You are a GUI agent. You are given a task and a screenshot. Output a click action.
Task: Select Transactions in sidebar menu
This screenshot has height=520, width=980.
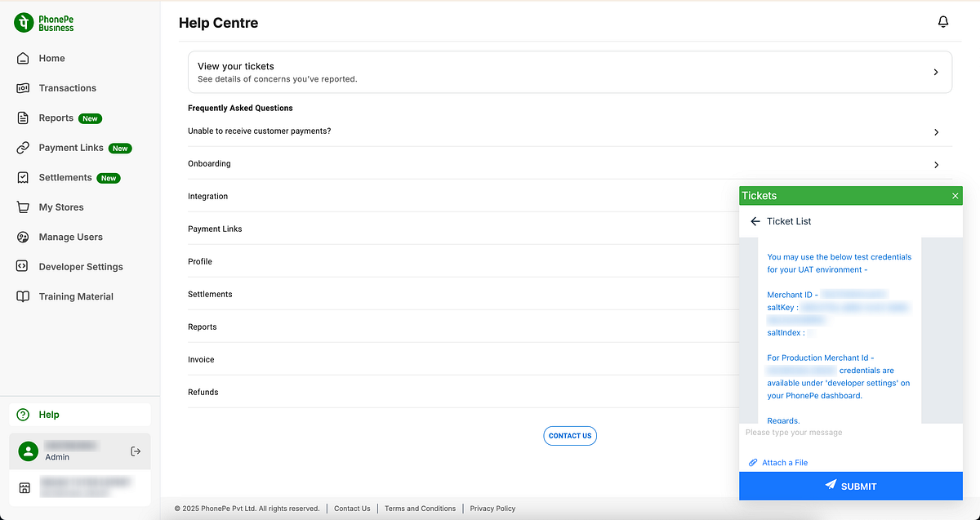(x=68, y=88)
